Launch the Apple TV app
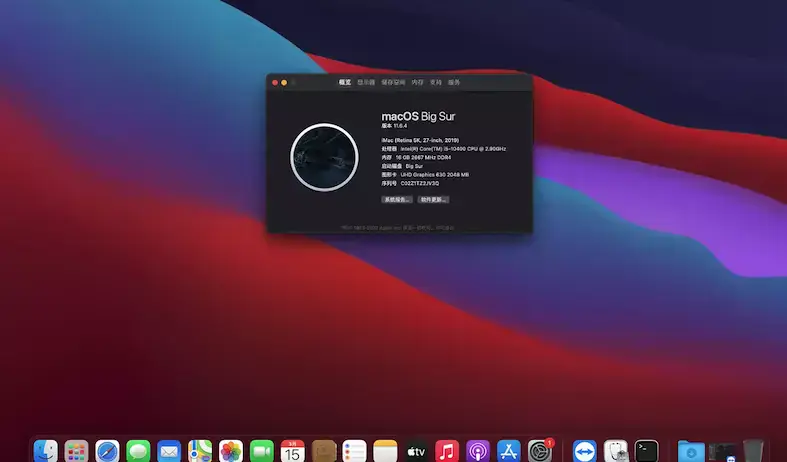The image size is (787, 462). coord(416,451)
